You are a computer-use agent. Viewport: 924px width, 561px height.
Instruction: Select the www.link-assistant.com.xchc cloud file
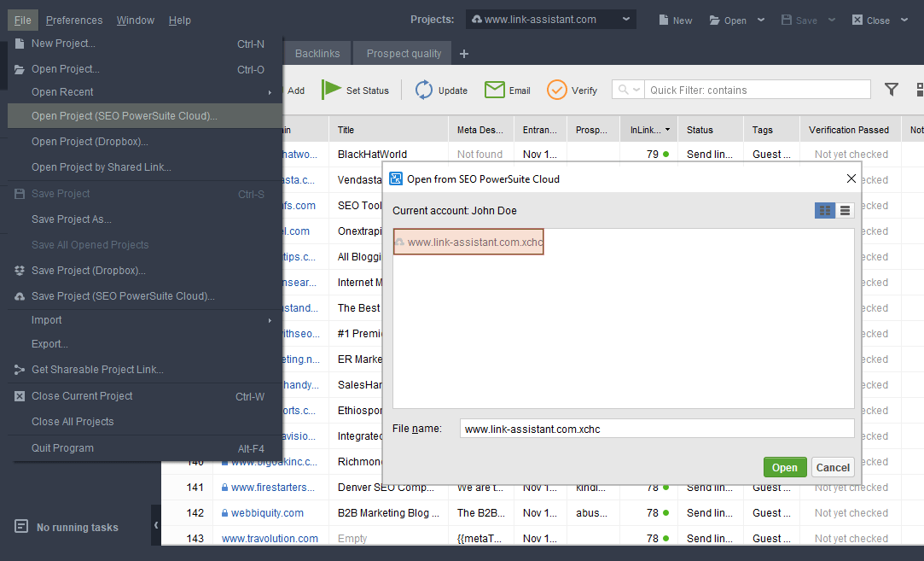(x=468, y=242)
